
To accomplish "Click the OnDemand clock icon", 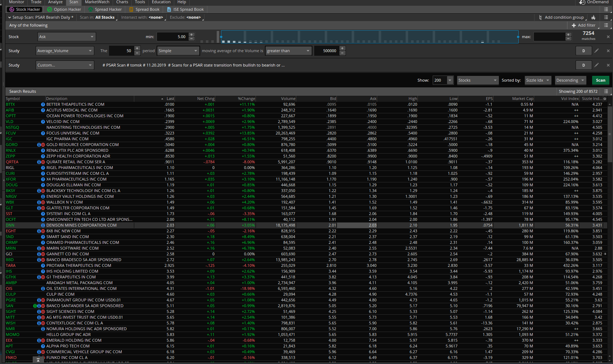I will 582,2.
